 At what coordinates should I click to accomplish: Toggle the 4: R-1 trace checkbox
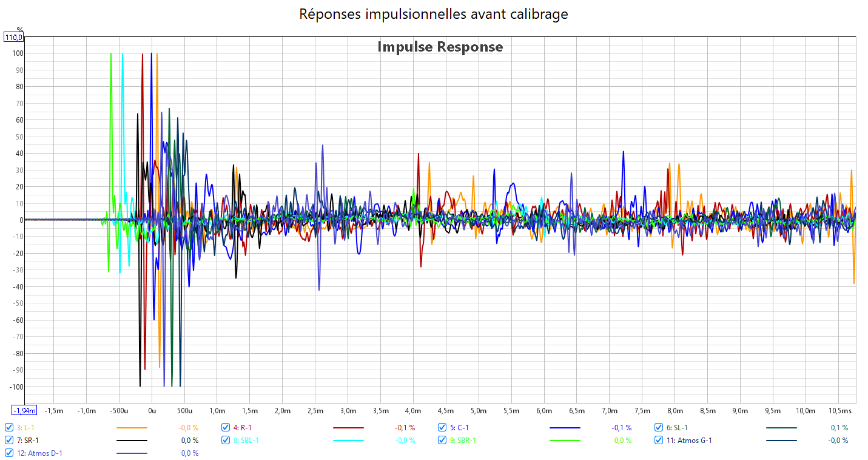click(x=226, y=427)
